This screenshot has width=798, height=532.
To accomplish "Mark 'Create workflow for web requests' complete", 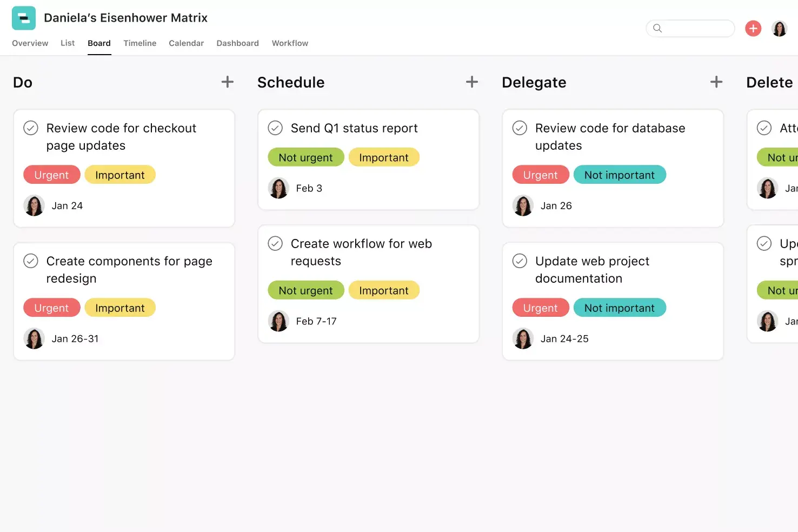I will click(x=275, y=243).
